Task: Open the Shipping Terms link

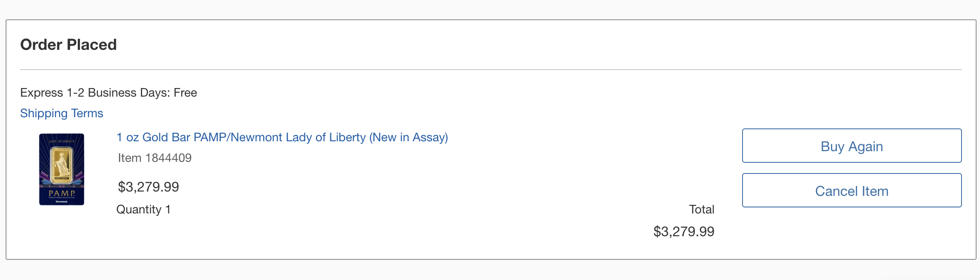Action: tap(61, 113)
